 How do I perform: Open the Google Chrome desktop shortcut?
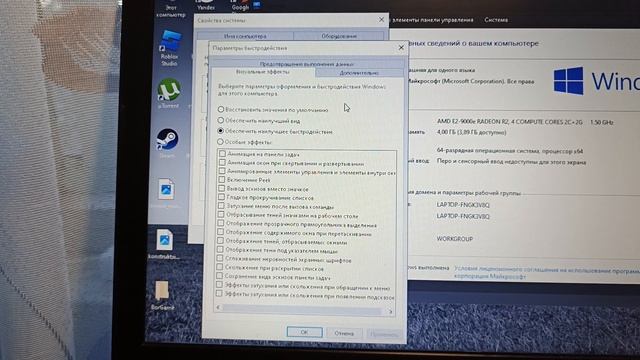coord(240,5)
